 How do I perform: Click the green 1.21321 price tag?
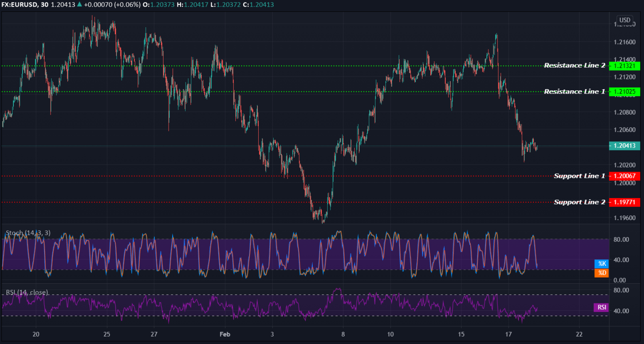point(625,66)
